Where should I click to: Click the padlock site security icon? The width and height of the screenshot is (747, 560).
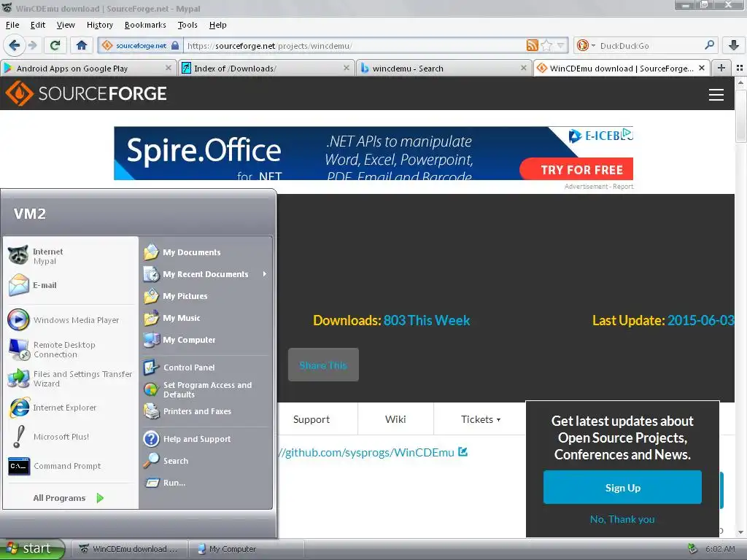(x=175, y=45)
